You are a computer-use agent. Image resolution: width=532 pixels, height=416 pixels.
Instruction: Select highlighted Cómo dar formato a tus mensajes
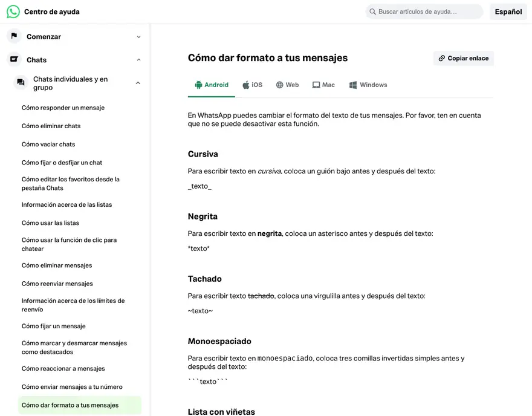80,405
